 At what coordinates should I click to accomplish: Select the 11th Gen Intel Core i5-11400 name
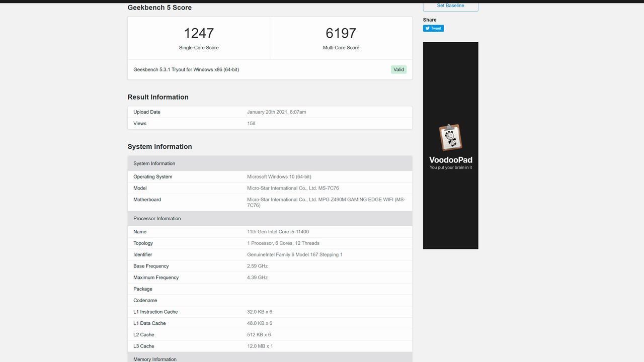(x=278, y=232)
